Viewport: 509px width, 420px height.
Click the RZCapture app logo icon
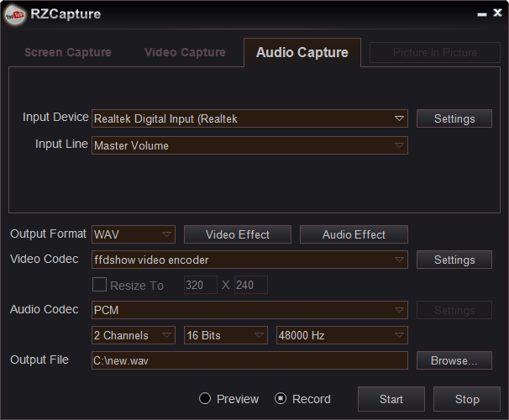pos(14,14)
